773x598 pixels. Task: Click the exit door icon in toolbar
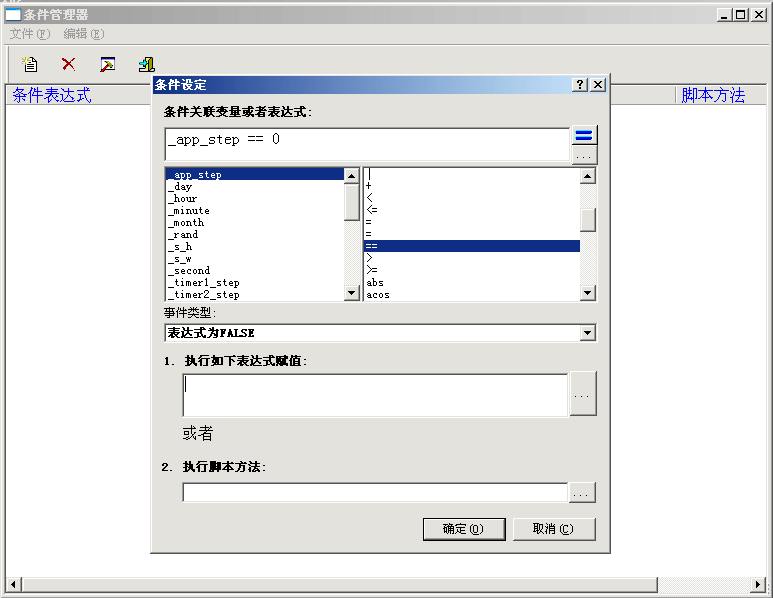point(146,64)
